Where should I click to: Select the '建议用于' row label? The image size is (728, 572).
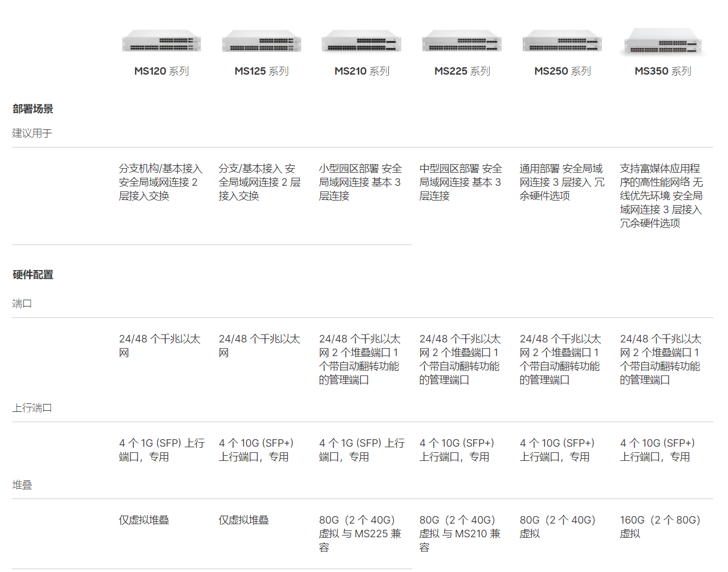pos(32,133)
